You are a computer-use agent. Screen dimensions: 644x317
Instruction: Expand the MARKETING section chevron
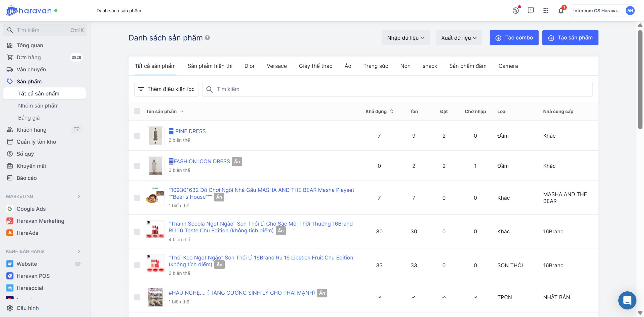(x=79, y=196)
